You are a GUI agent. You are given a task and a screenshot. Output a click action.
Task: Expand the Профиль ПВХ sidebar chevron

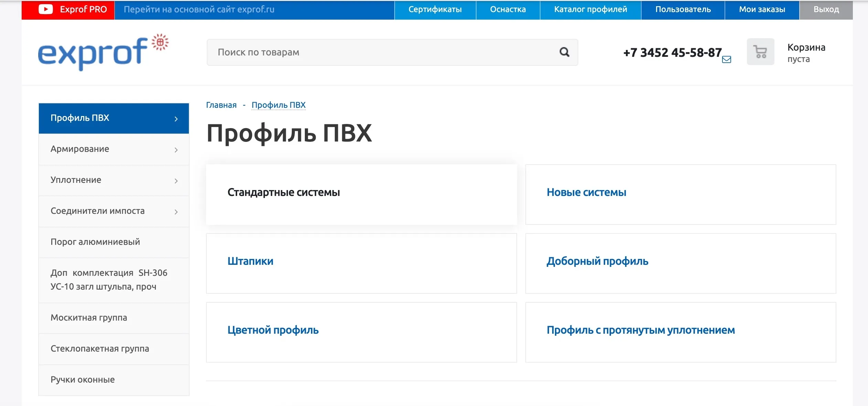176,119
